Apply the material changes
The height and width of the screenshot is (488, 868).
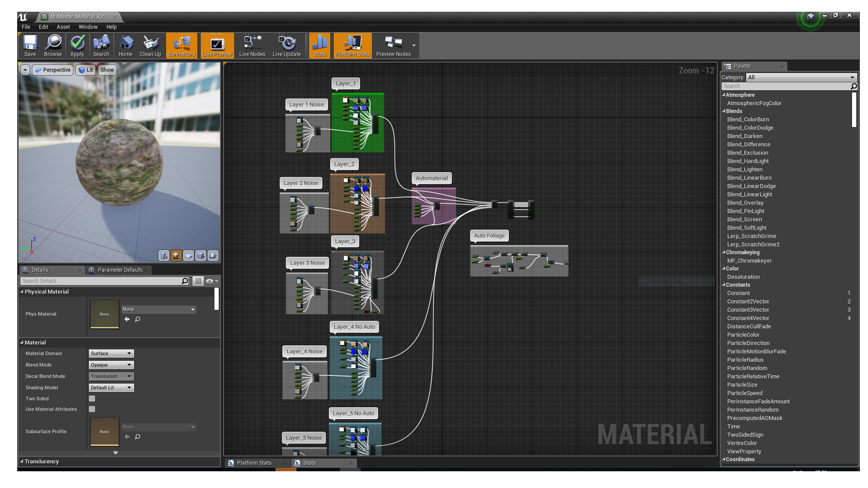tap(77, 46)
